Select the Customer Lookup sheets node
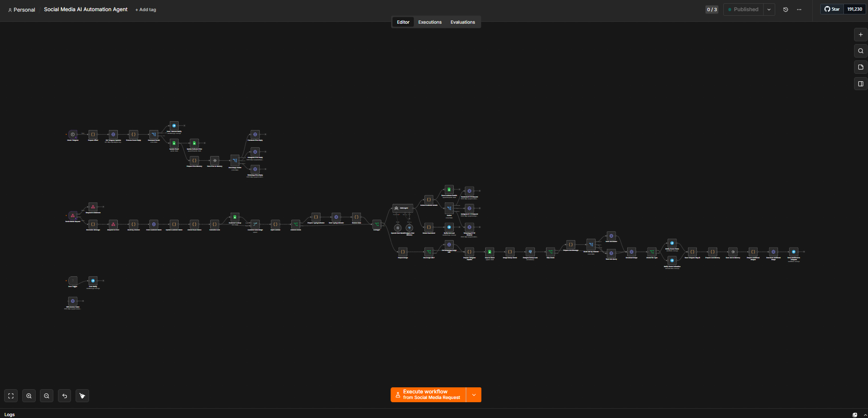The height and width of the screenshot is (418, 868). [235, 217]
